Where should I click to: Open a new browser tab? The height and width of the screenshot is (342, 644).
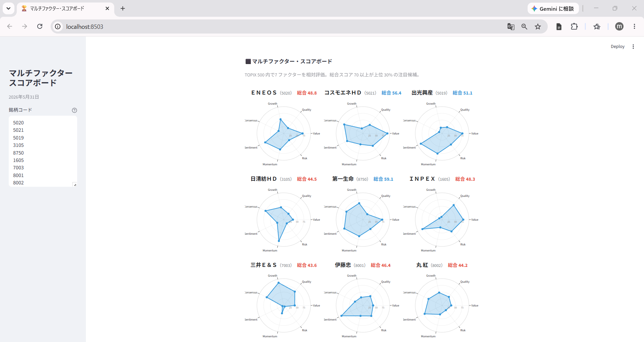coord(123,8)
